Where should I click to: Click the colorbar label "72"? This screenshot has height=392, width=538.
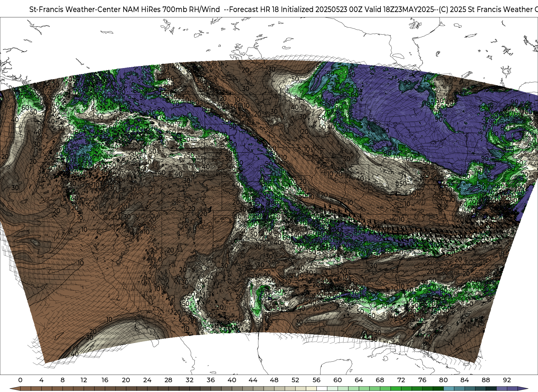pos(401,380)
